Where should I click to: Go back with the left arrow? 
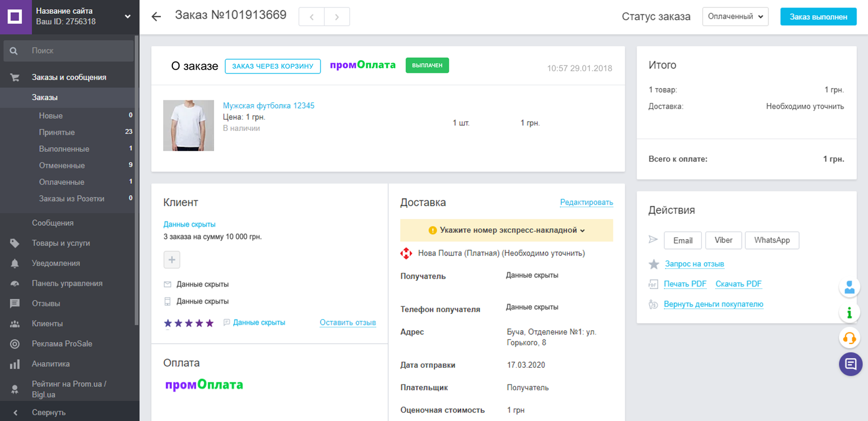tap(156, 16)
